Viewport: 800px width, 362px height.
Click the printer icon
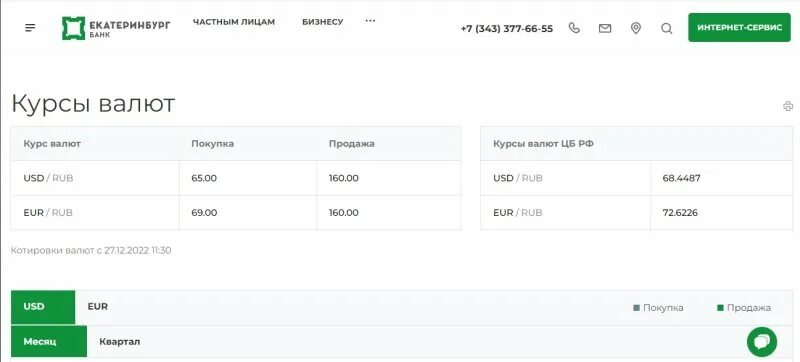click(x=788, y=106)
